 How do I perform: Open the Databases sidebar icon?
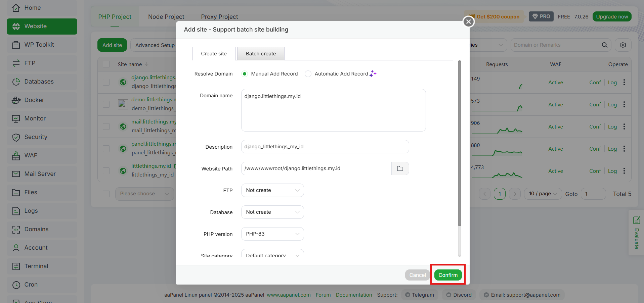click(x=16, y=82)
